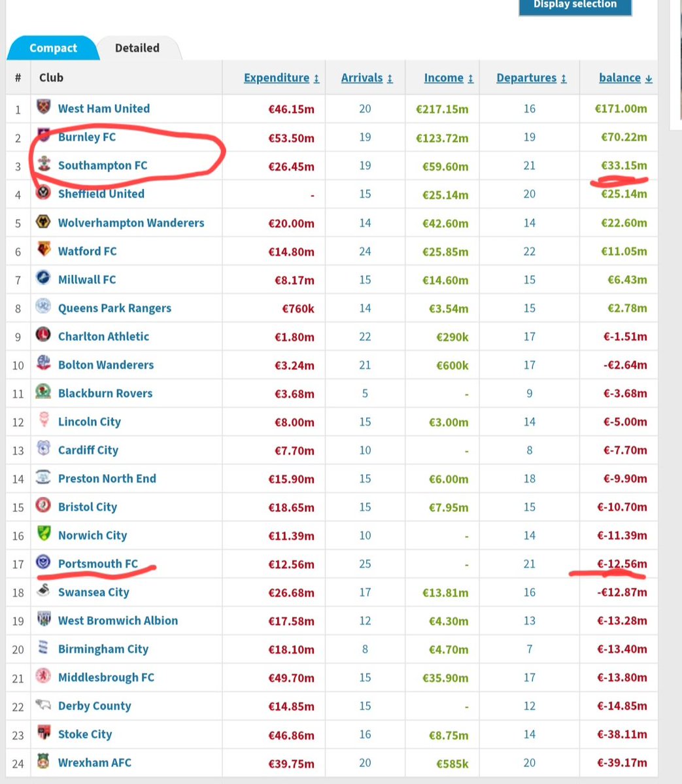Viewport: 682px width, 784px height.
Task: Click the Birmingham City club crest
Action: pyautogui.click(x=44, y=647)
